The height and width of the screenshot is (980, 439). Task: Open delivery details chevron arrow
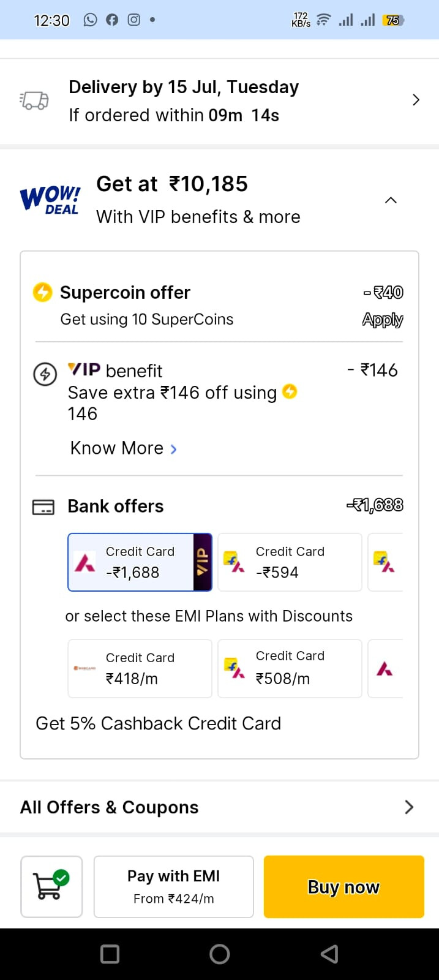click(416, 100)
